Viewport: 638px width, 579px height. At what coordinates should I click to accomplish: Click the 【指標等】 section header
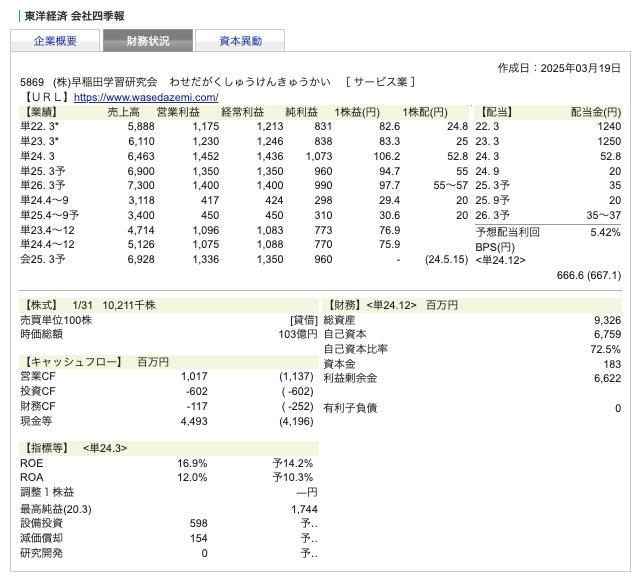pos(47,448)
